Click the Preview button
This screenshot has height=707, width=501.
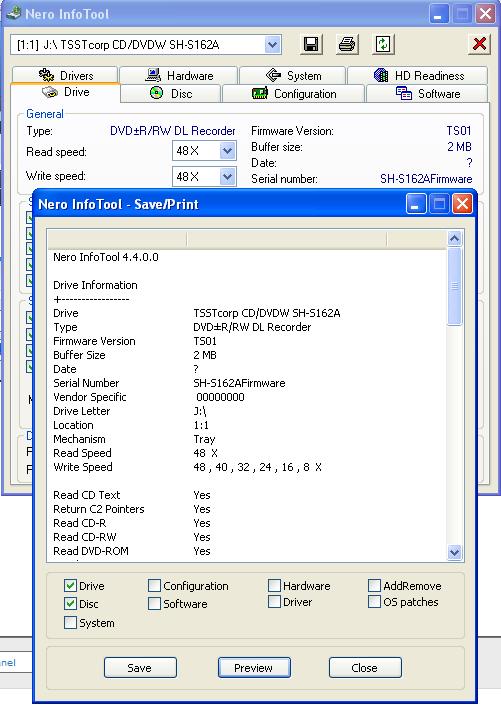[x=254, y=668]
